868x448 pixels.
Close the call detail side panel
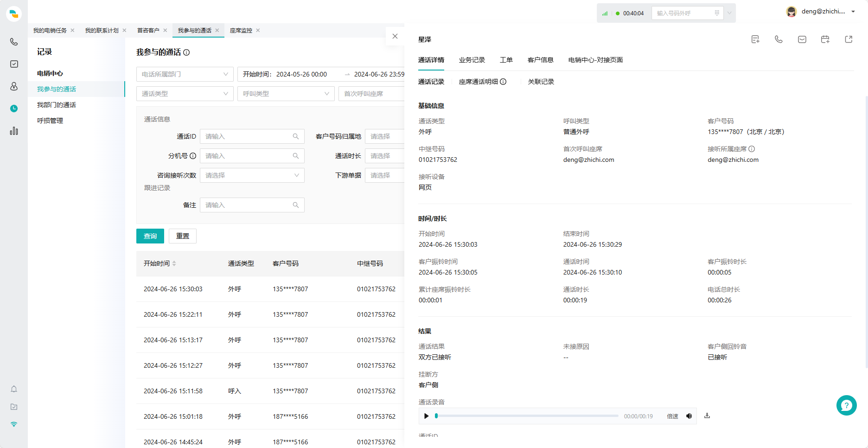(x=395, y=36)
